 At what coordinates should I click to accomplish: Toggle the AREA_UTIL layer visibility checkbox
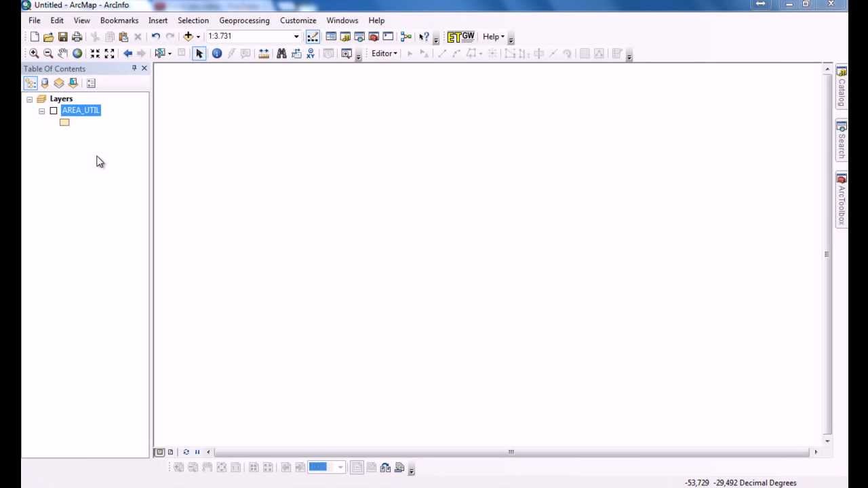pos(54,110)
